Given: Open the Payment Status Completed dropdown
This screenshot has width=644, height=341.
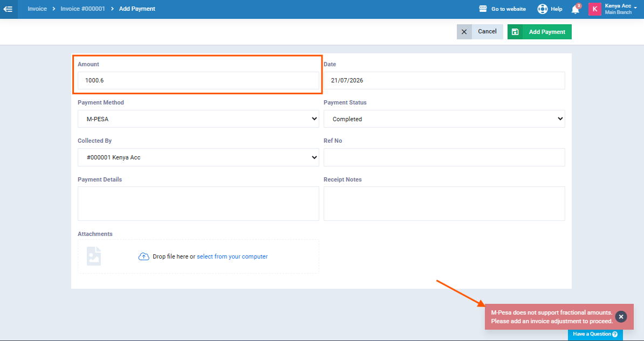Looking at the screenshot, I should [444, 119].
